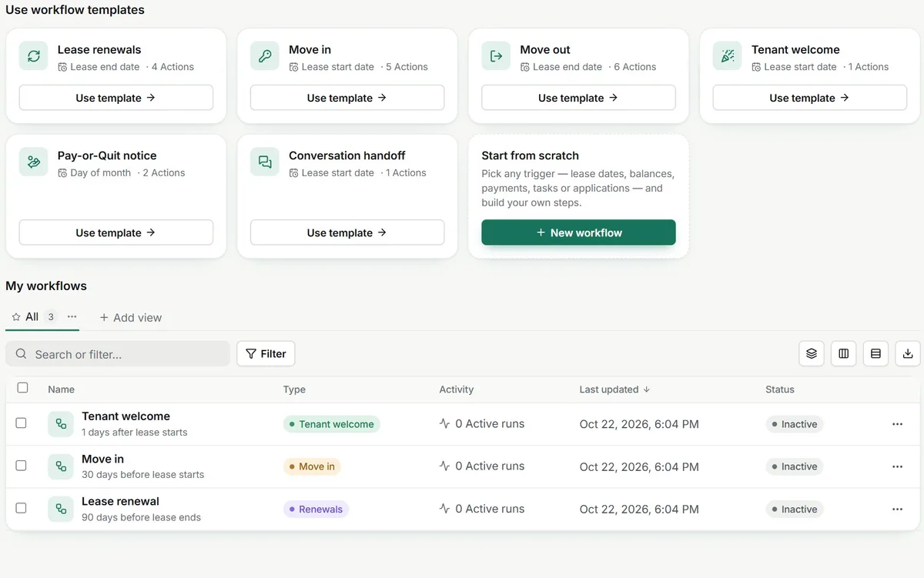The image size is (924, 578).
Task: Use template for Tenant welcome
Action: tap(810, 98)
